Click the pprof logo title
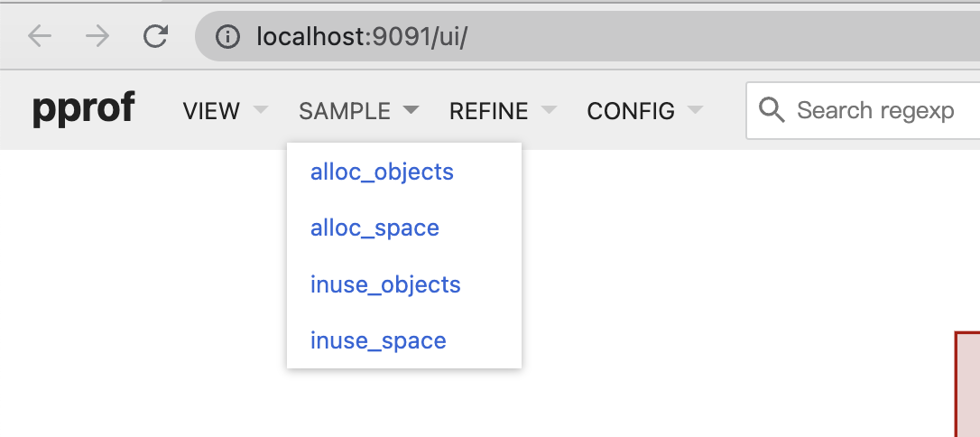Image resolution: width=980 pixels, height=437 pixels. coord(83,109)
